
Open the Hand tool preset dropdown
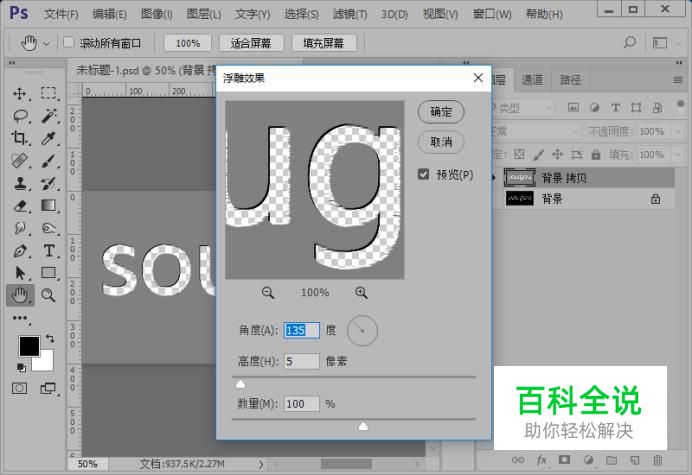click(x=46, y=44)
